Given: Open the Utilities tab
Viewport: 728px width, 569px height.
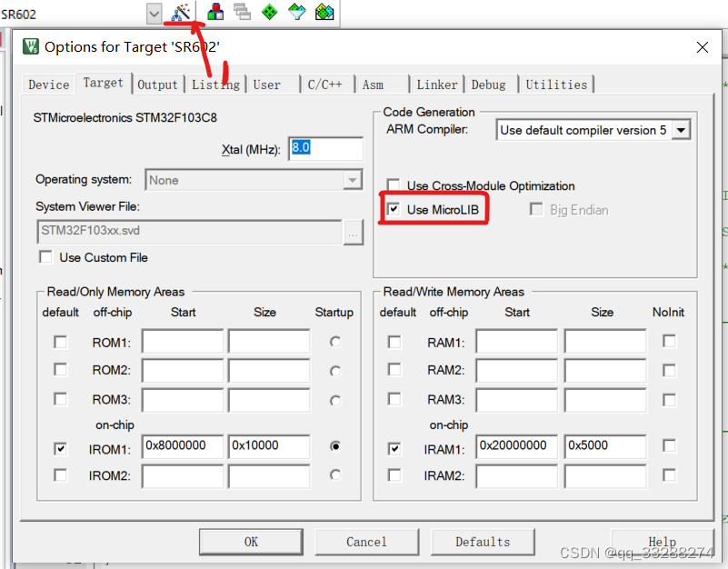Looking at the screenshot, I should pyautogui.click(x=556, y=85).
